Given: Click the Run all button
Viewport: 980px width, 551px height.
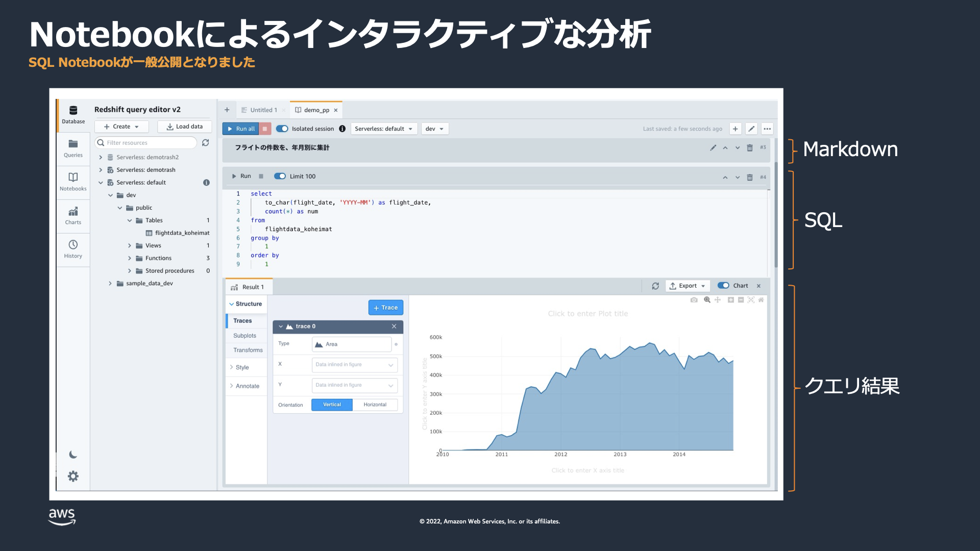Looking at the screenshot, I should tap(240, 129).
